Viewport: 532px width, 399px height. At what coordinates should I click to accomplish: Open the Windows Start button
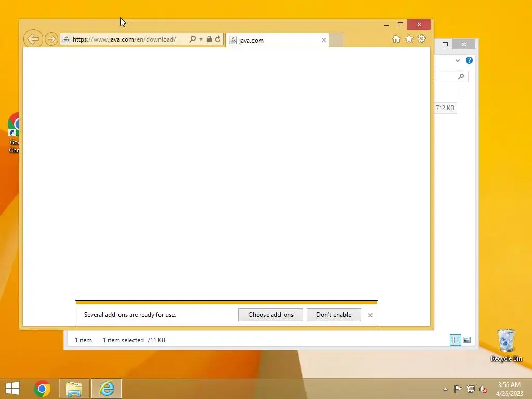[x=12, y=389]
